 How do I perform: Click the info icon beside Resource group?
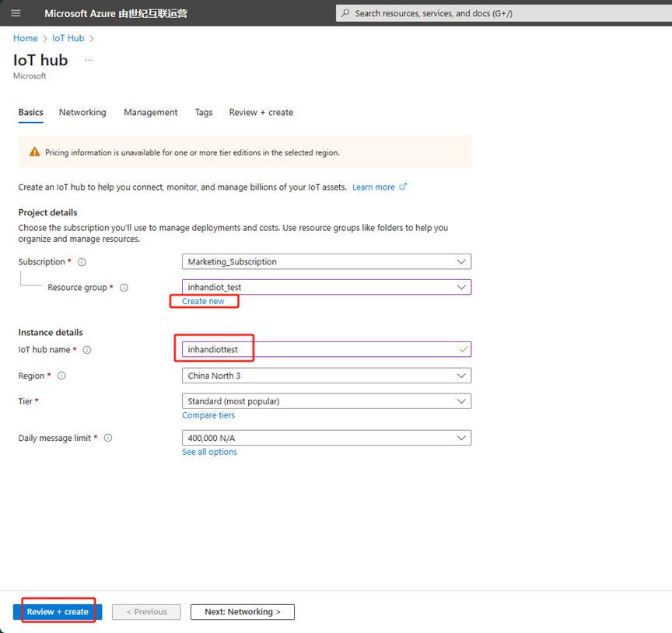pos(124,288)
